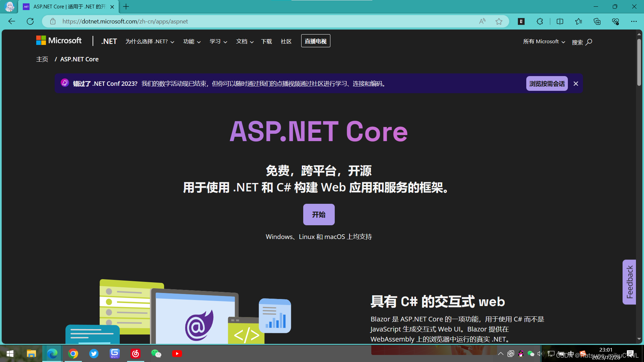
Task: Dismiss the .NET Conf 2023 banner
Action: click(576, 83)
